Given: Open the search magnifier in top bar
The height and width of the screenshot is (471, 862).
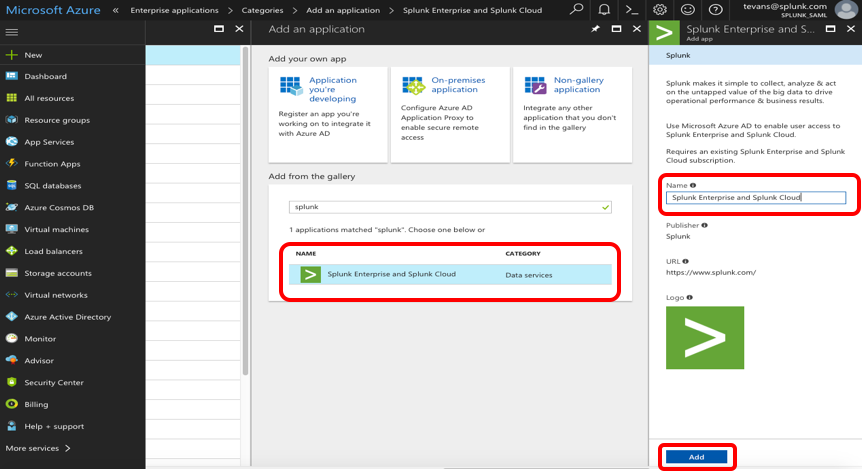Looking at the screenshot, I should 576,9.
